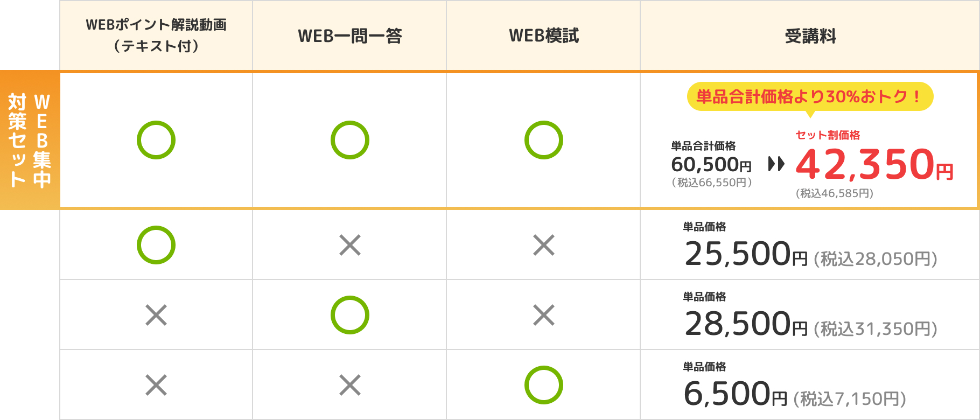Select the WEB模試 column header
The image size is (980, 420).
click(x=544, y=36)
